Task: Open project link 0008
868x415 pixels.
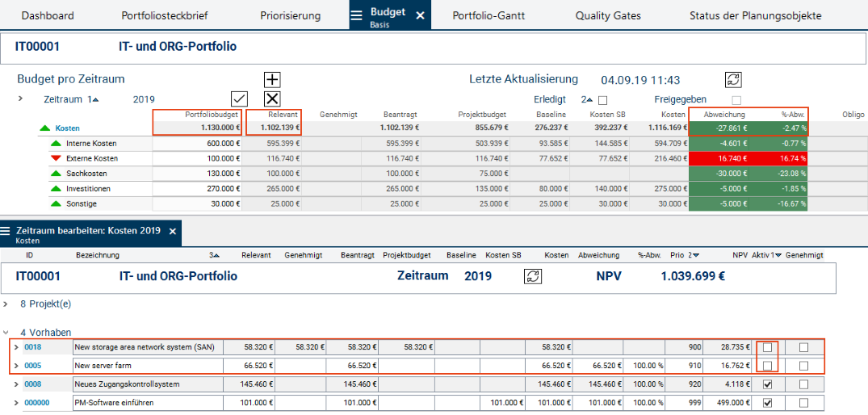Action: pos(32,384)
